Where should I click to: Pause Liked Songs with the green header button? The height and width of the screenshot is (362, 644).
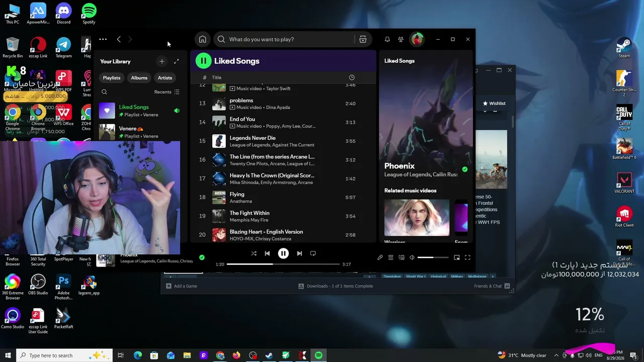coord(203,61)
